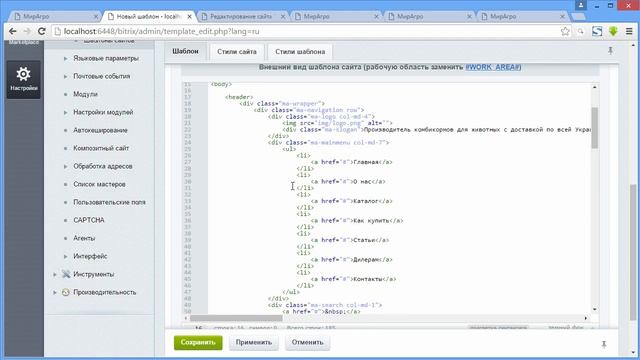Expand the Обработка адресов arrow
Screen dimensions: 640x360
[x=65, y=166]
